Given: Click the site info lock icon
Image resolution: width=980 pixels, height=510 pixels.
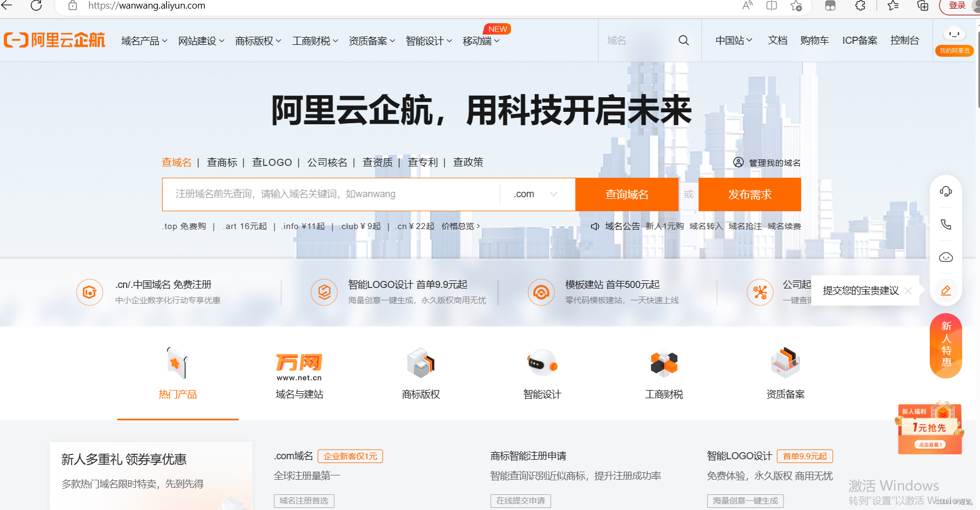Looking at the screenshot, I should click(x=72, y=5).
